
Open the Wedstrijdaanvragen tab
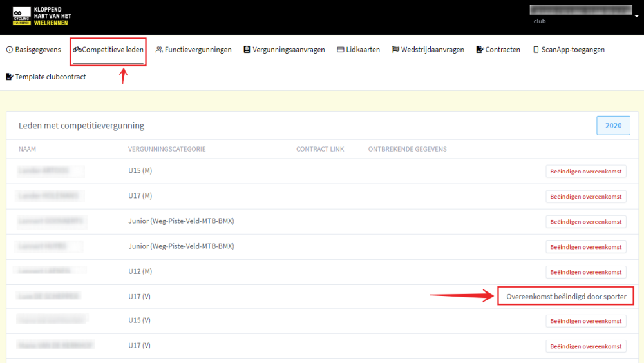[428, 50]
